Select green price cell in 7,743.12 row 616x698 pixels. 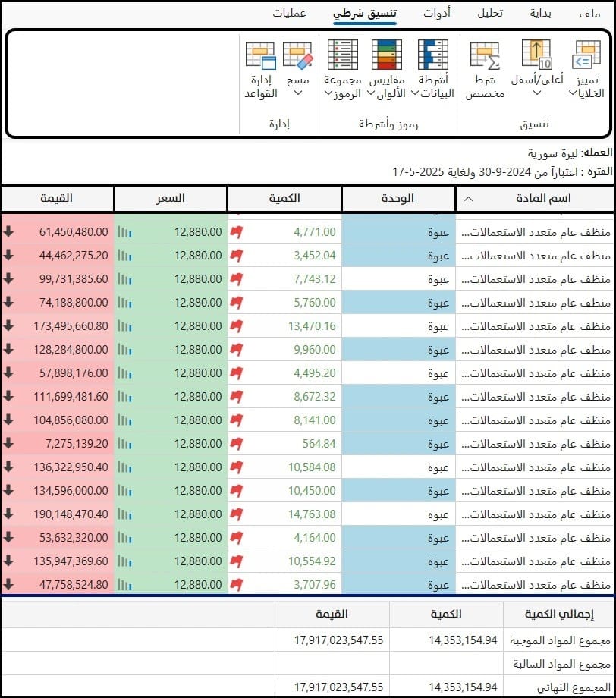[x=171, y=279]
